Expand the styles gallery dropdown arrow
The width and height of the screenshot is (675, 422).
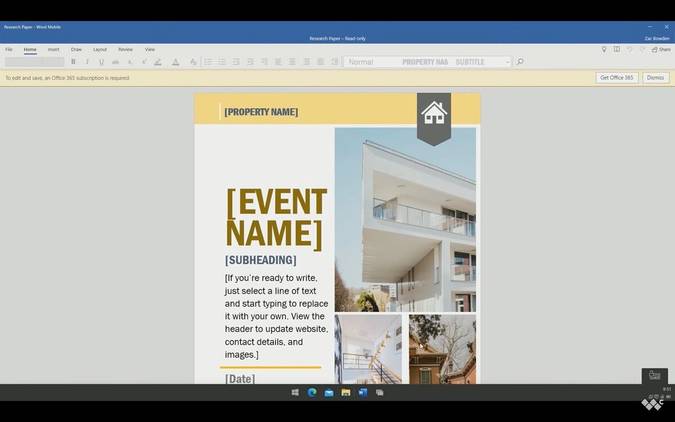tap(508, 62)
